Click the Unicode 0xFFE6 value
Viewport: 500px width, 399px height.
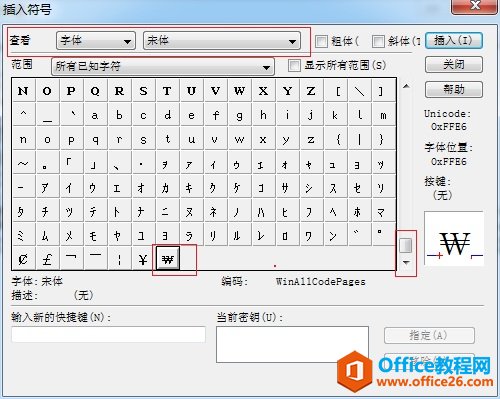pos(448,127)
